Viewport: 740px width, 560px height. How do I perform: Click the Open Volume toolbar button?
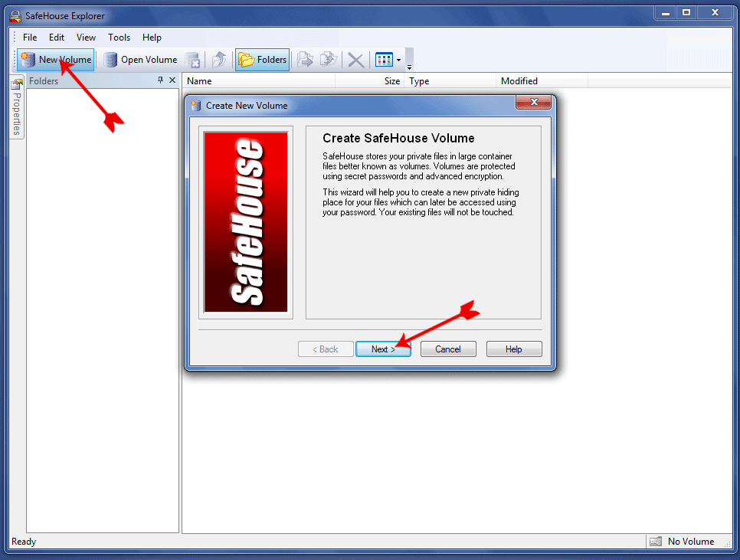pos(141,60)
